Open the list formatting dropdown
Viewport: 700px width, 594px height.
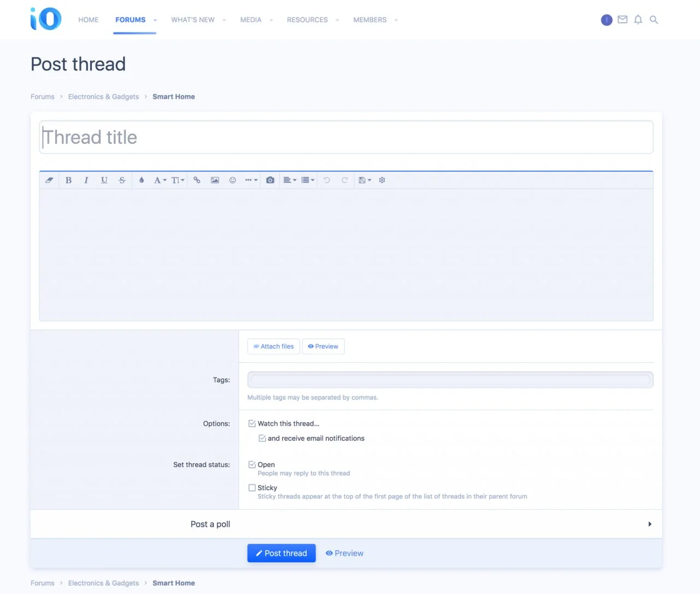[308, 180]
